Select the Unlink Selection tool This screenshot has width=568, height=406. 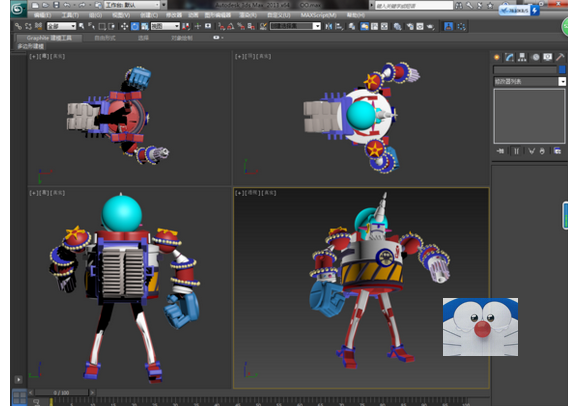[28, 26]
